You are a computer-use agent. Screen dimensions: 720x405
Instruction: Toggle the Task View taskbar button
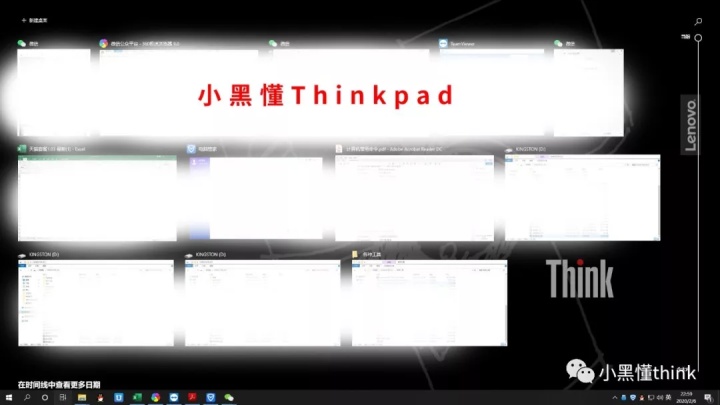(63, 398)
